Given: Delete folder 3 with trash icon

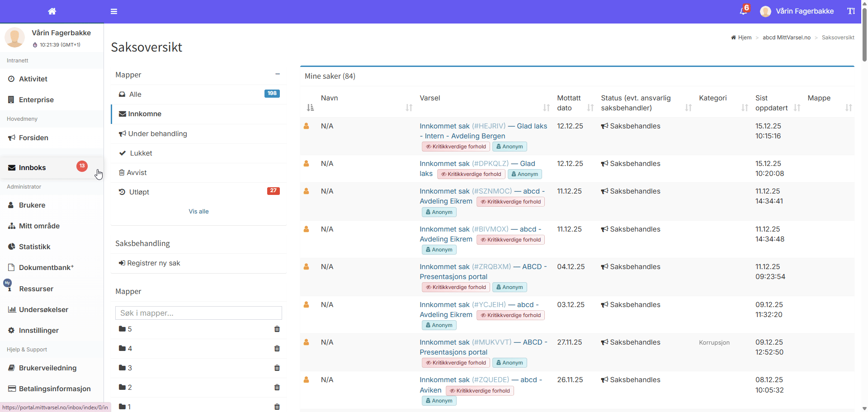Looking at the screenshot, I should tap(277, 368).
